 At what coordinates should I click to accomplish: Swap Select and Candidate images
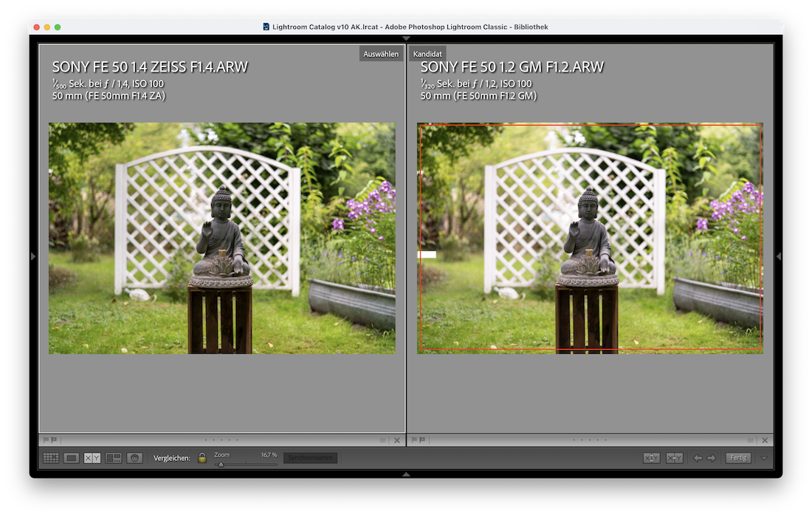(652, 457)
